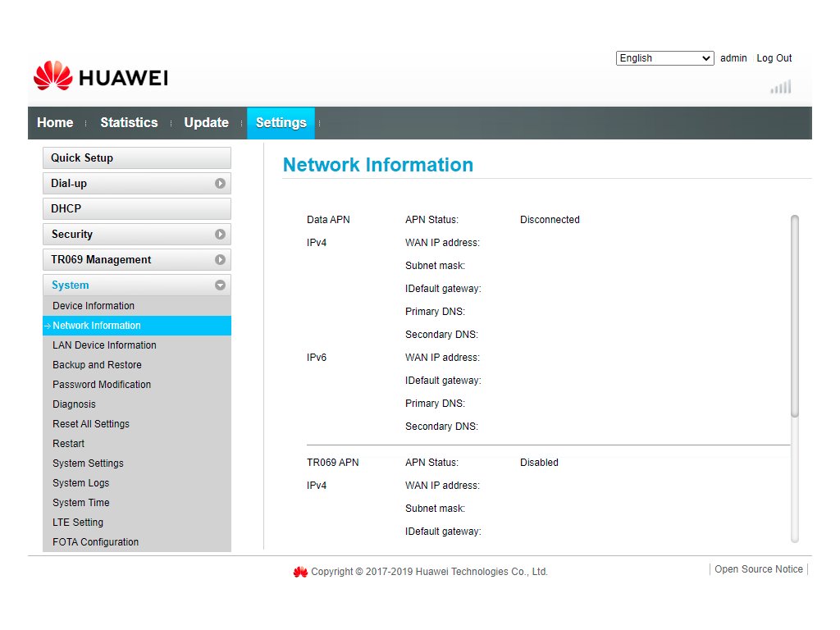
Task: Collapse the System section arrow
Action: (220, 285)
